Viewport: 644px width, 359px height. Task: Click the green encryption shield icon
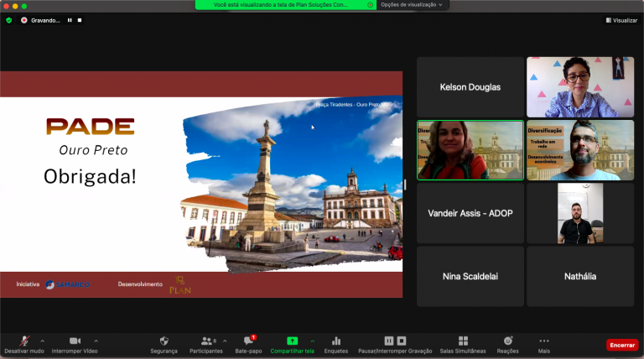tap(9, 20)
